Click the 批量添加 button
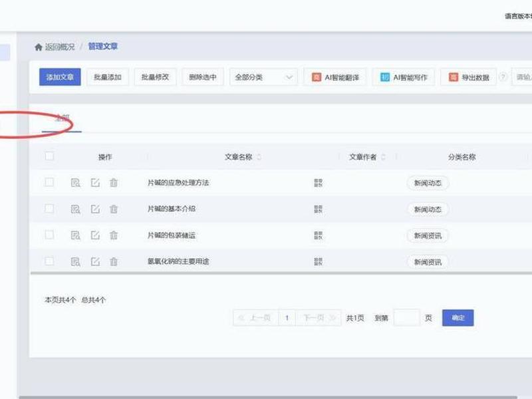The image size is (532, 399). tap(108, 77)
